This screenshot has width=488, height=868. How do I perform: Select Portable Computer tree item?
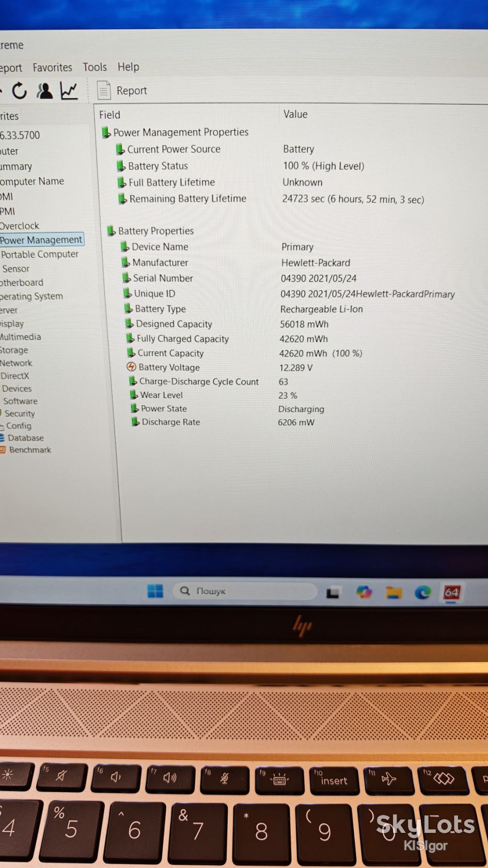[x=40, y=254]
